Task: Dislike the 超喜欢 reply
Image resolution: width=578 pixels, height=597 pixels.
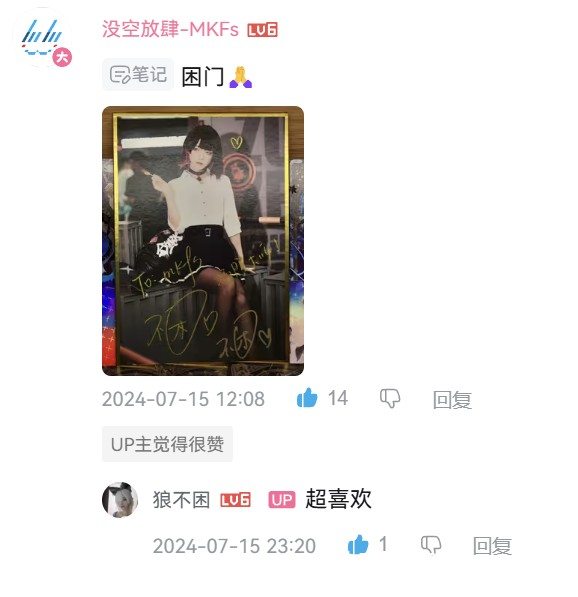Action: pyautogui.click(x=431, y=545)
